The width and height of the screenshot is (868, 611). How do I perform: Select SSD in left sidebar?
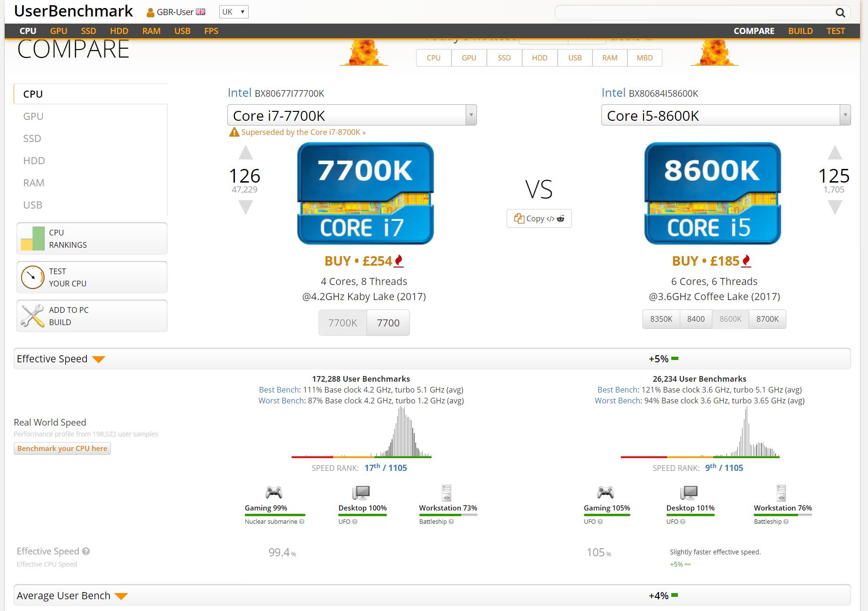point(32,138)
